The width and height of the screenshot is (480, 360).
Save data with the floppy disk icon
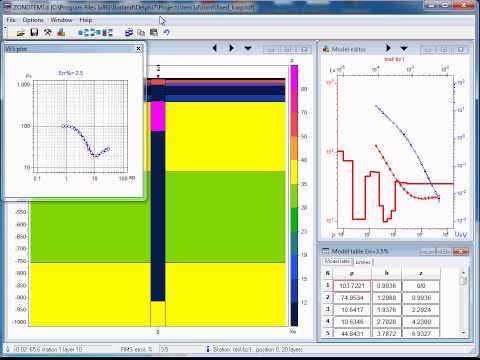[34, 32]
